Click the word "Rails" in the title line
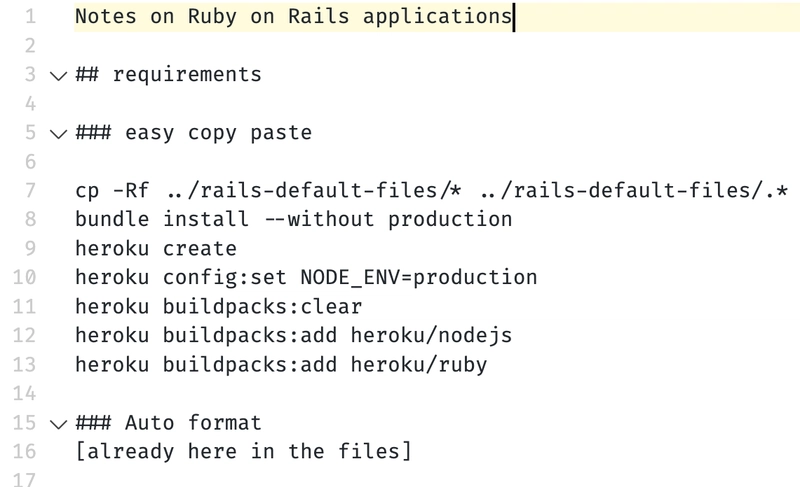 click(x=319, y=16)
